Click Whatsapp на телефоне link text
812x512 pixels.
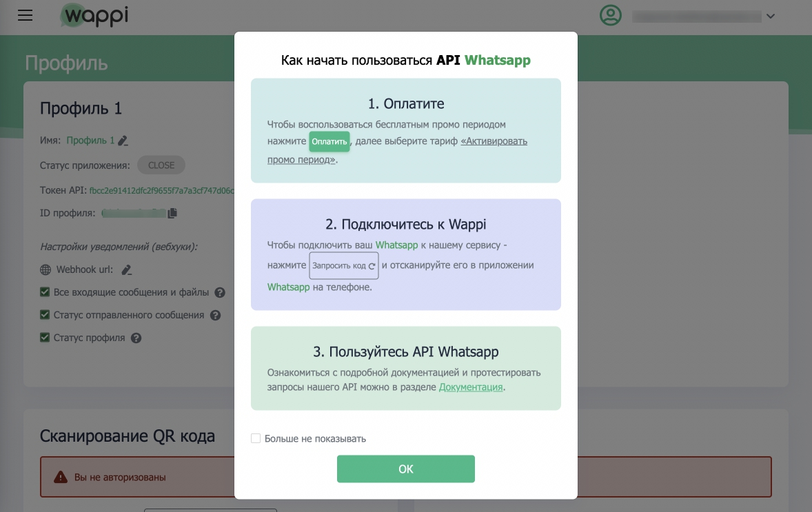[288, 287]
